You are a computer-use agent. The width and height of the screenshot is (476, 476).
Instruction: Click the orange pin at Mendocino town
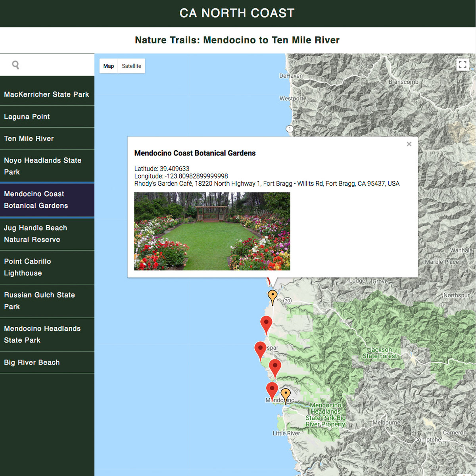pos(286,396)
